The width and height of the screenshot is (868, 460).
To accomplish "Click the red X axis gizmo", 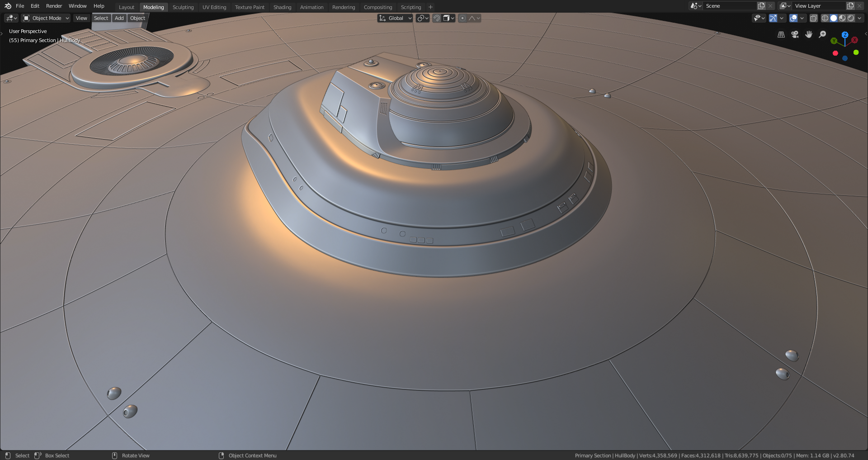I will (x=854, y=40).
